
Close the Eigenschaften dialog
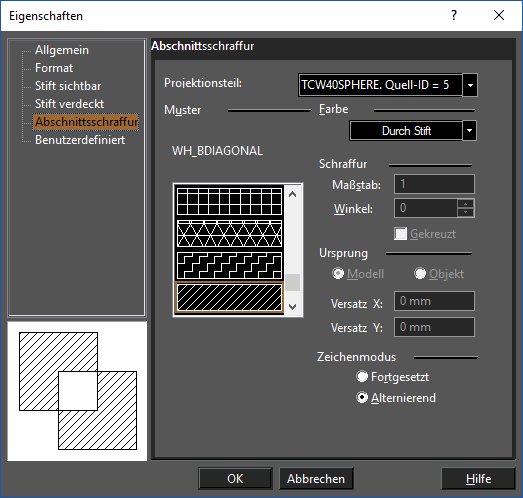[x=499, y=15]
